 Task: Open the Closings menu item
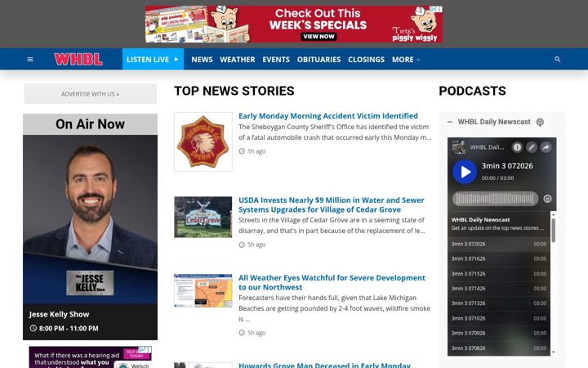pyautogui.click(x=366, y=60)
